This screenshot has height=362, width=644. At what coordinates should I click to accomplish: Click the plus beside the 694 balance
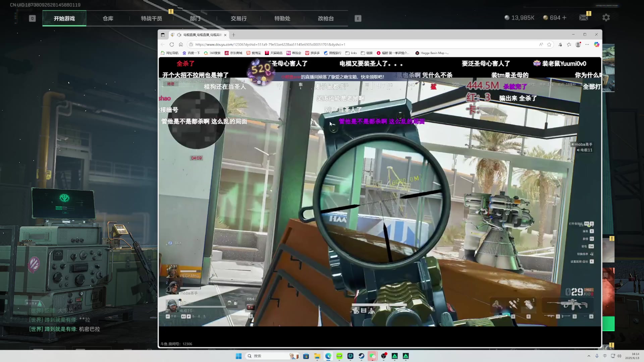pos(565,17)
